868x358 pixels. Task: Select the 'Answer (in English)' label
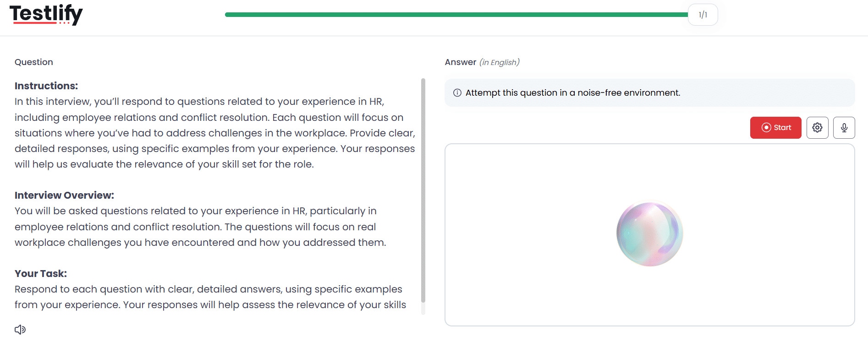482,62
